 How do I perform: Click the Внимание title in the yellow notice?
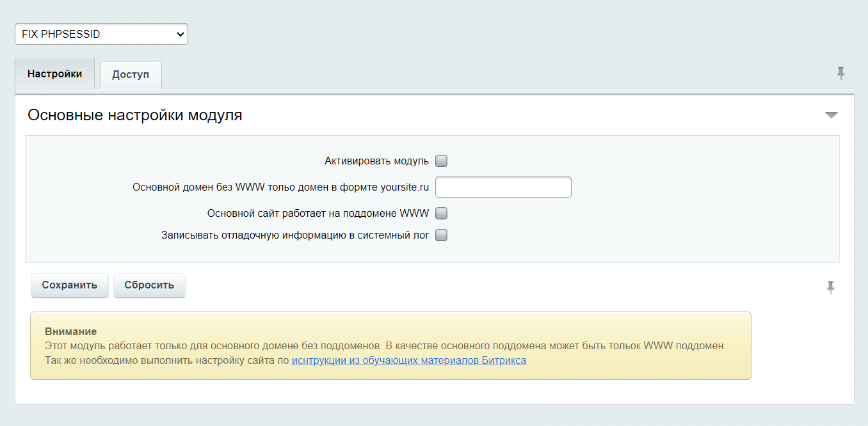[70, 331]
